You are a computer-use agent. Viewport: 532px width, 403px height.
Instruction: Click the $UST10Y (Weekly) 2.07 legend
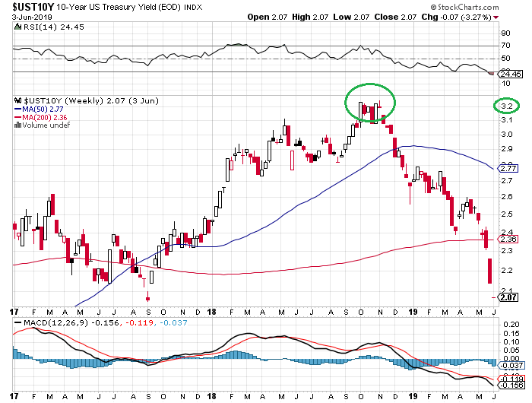(x=90, y=101)
